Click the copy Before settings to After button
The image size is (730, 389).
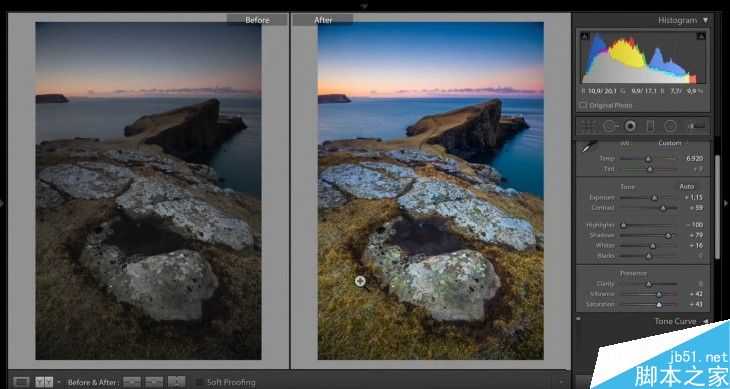(x=132, y=382)
